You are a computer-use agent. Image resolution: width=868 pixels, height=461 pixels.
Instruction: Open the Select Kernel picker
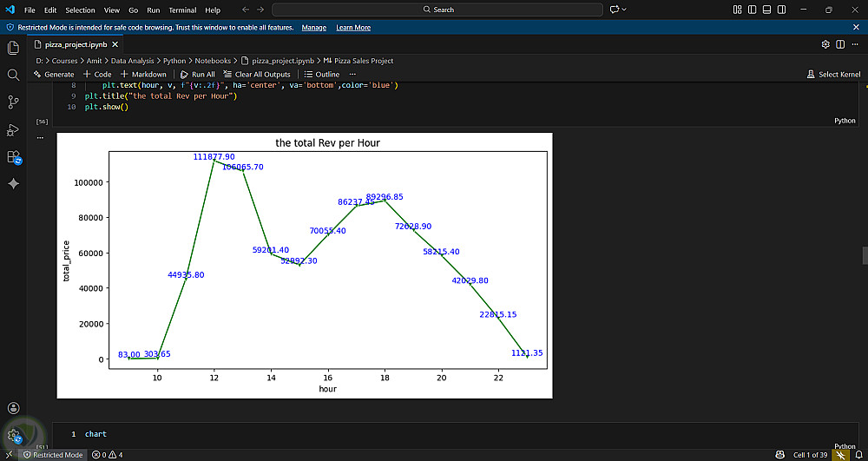(x=833, y=75)
